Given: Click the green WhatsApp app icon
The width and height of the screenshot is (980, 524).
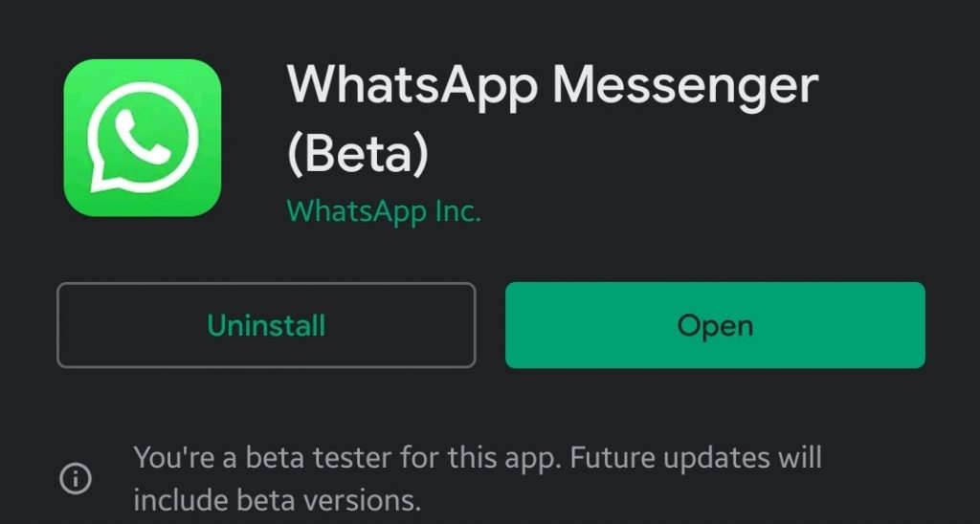Looking at the screenshot, I should (143, 138).
